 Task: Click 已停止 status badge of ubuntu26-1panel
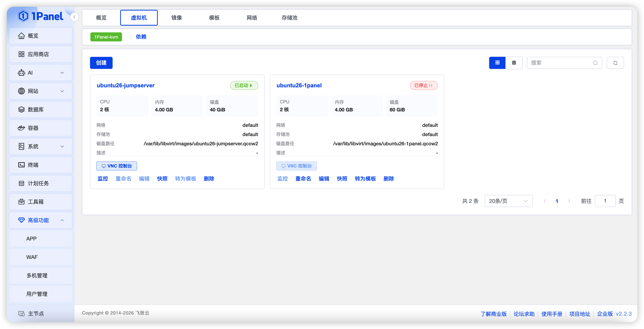pos(424,85)
